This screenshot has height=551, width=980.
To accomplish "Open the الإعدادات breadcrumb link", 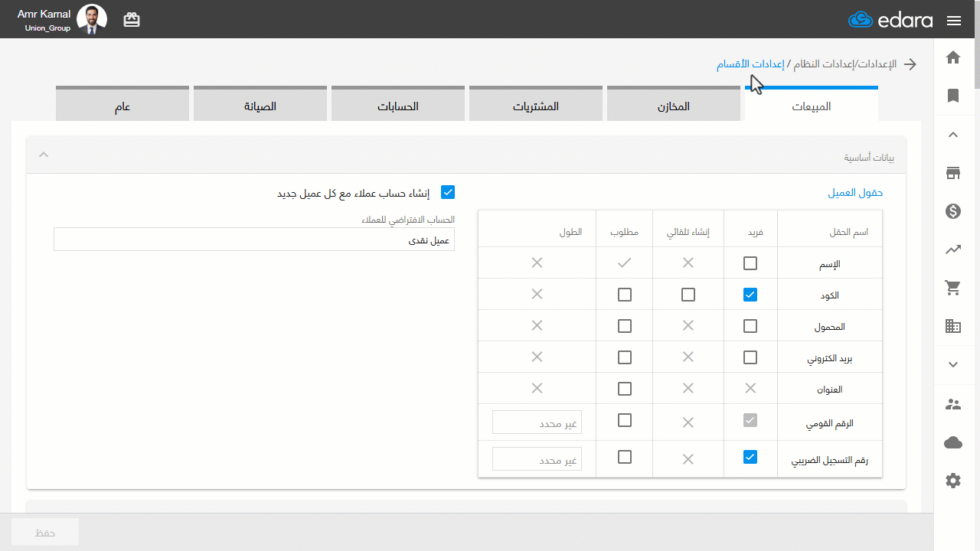I will click(x=877, y=64).
